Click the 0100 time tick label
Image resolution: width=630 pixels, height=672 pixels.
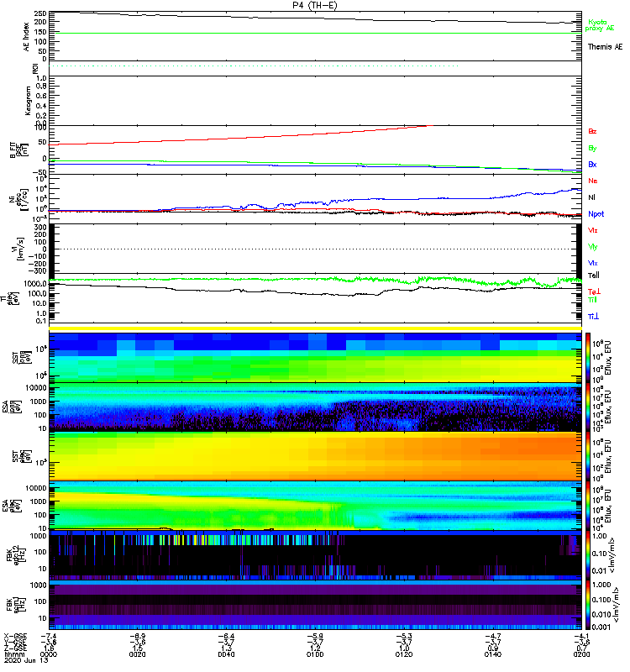tap(315, 654)
